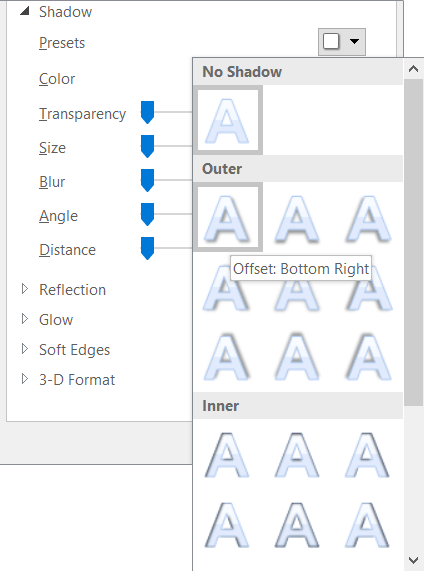Pick the second outer shadow preset in the first row
Viewport: 424px width, 571px height.
point(298,217)
